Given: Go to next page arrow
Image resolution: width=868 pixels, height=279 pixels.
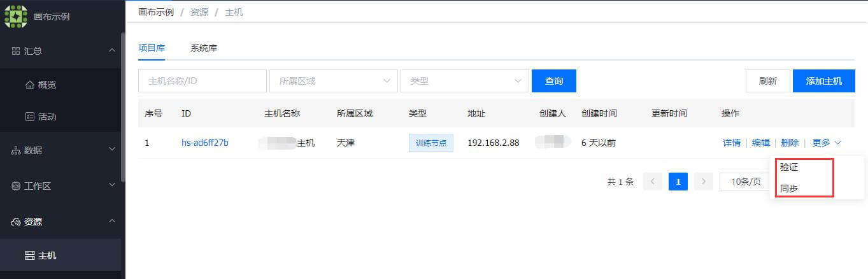Looking at the screenshot, I should click(704, 182).
